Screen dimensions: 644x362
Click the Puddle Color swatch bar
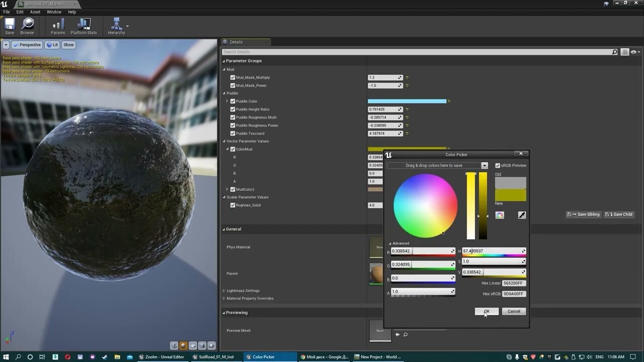407,102
